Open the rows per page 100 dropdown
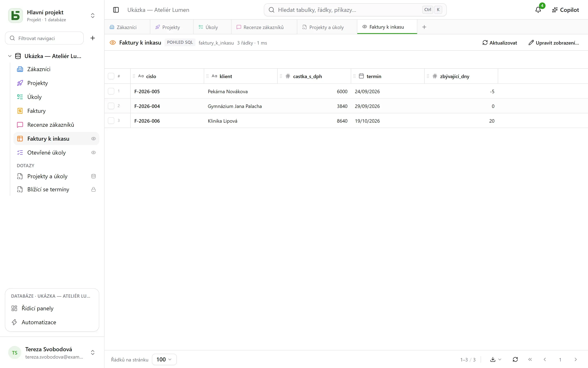Screen dimensions: 588x368 pyautogui.click(x=164, y=359)
